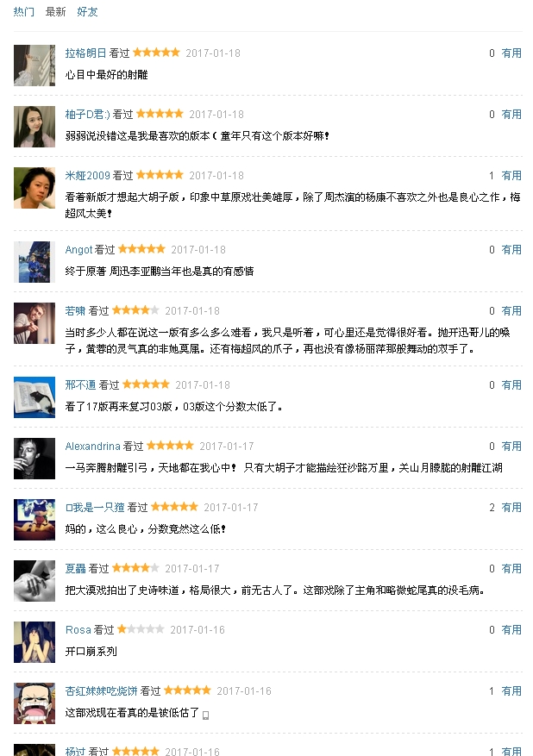
Task: Click the phone icon after 杏红妹妹吃烧饼's review
Action: (x=206, y=715)
